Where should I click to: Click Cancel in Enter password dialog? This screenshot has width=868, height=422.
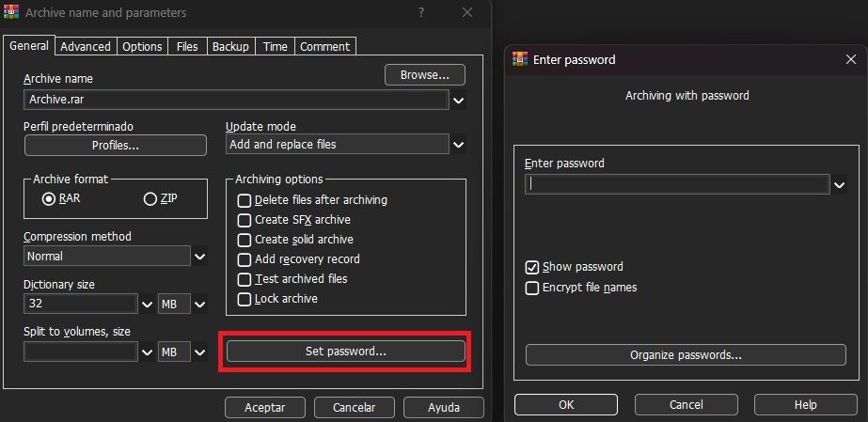687,404
